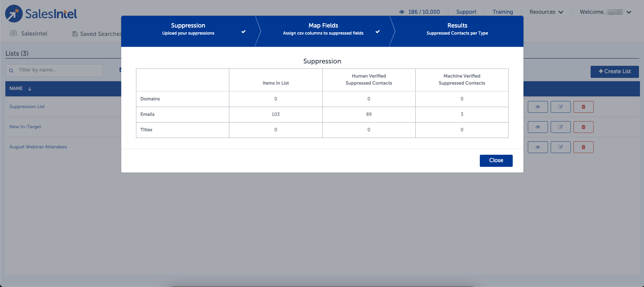
Task: Click the Saved Searches disk icon
Action: coord(75,34)
